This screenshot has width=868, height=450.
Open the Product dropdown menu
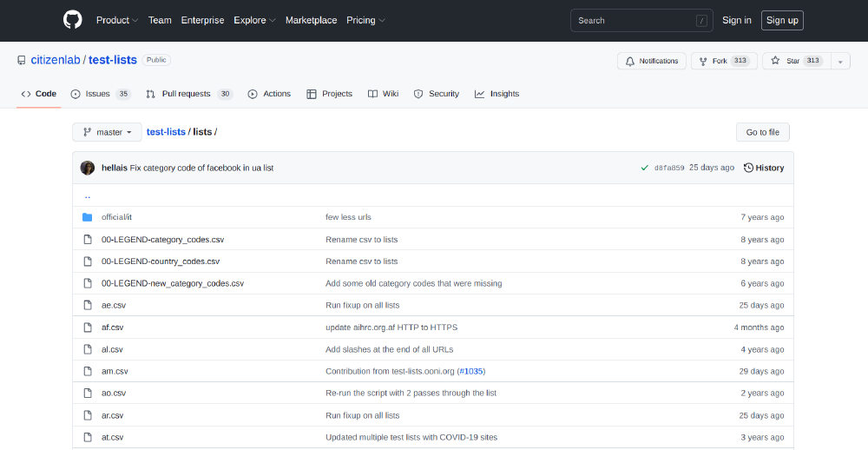[x=117, y=20]
